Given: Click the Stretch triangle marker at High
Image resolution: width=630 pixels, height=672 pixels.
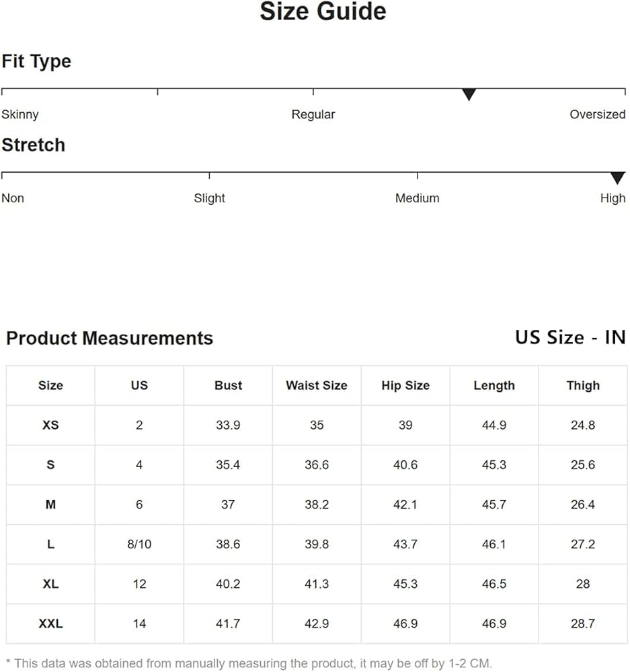Looking at the screenshot, I should [x=617, y=178].
